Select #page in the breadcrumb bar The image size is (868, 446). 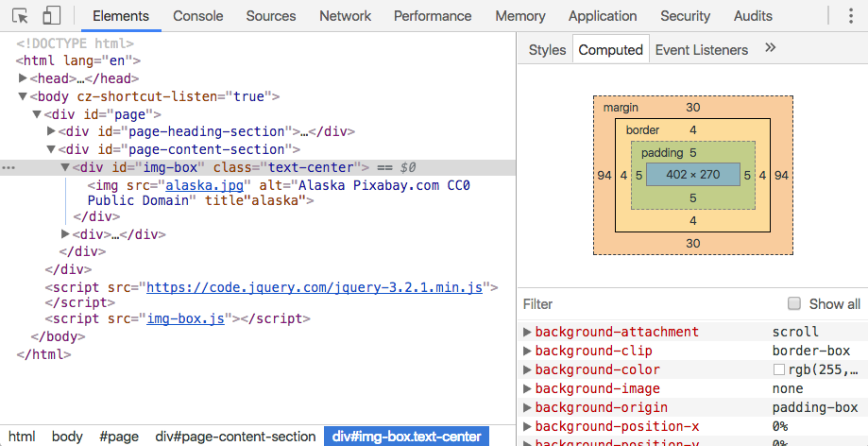click(x=119, y=437)
